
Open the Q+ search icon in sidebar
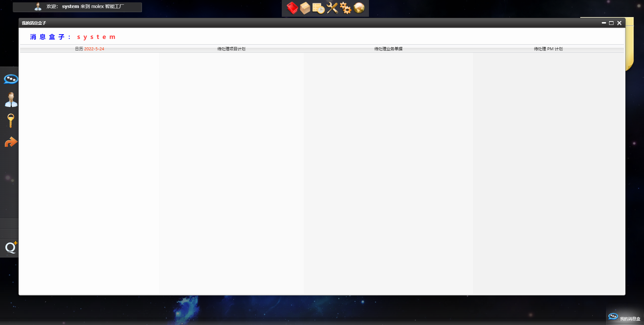11,248
